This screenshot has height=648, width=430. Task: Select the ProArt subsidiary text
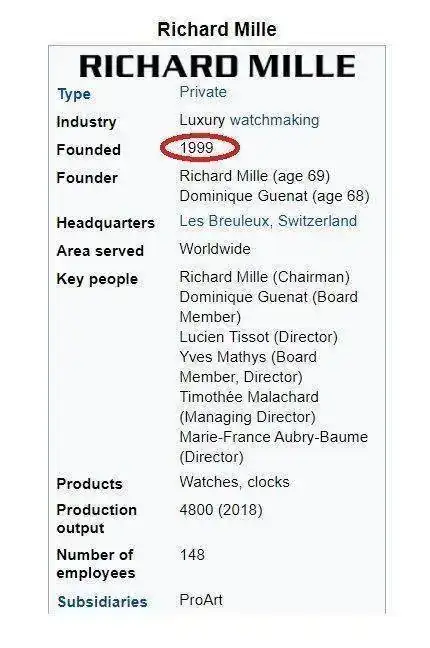(201, 600)
